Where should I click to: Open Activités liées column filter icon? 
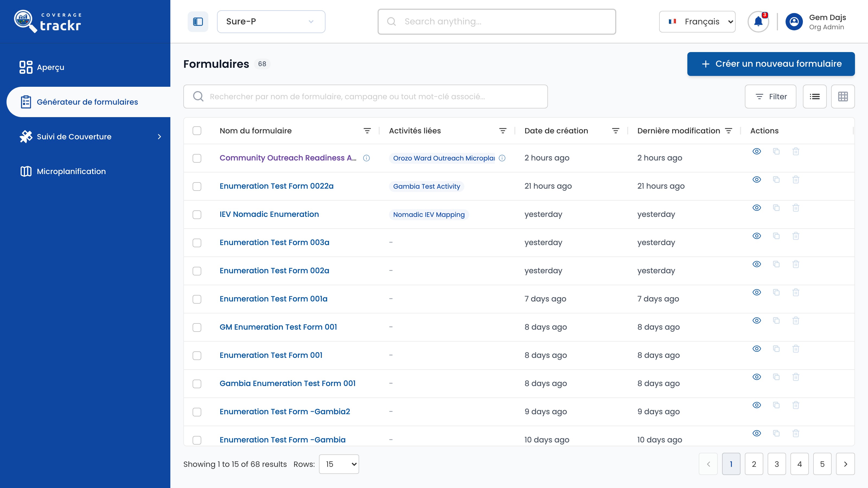pyautogui.click(x=503, y=131)
